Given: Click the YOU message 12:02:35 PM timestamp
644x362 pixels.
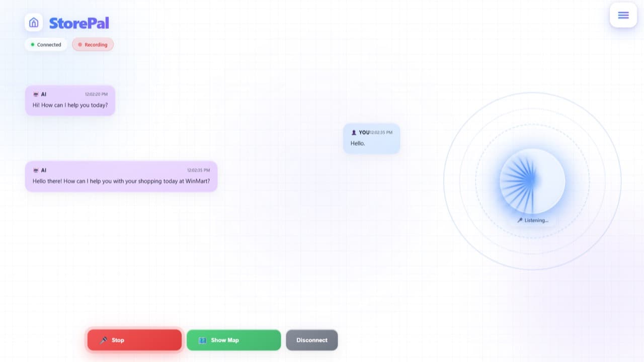Looking at the screenshot, I should click(x=381, y=133).
